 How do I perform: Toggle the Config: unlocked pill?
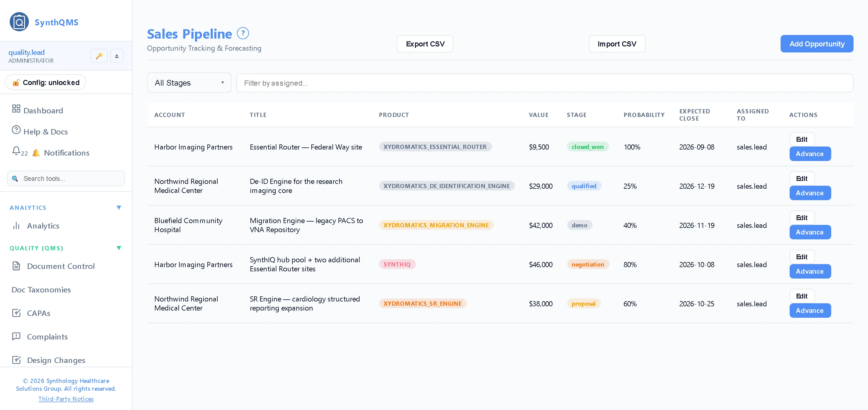(x=46, y=82)
